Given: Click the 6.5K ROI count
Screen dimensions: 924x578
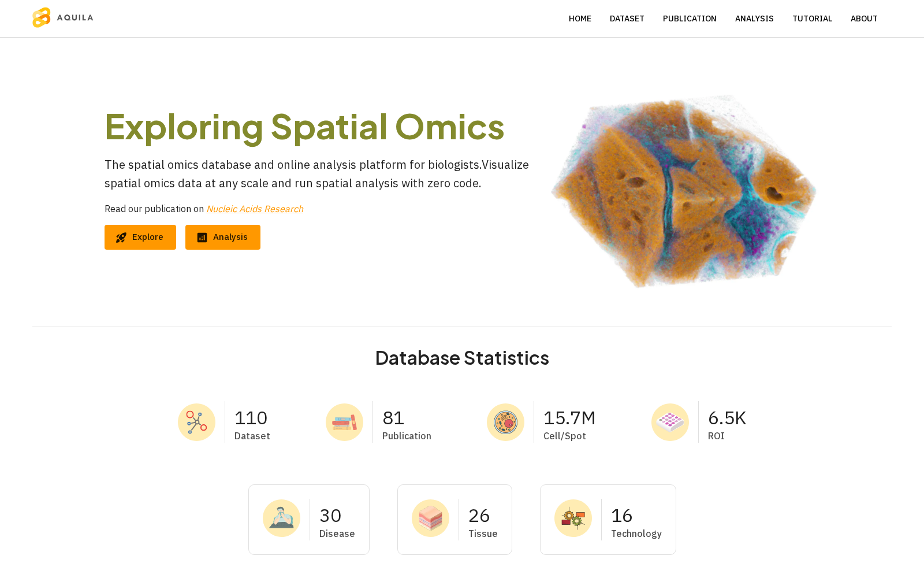Looking at the screenshot, I should click(x=727, y=418).
